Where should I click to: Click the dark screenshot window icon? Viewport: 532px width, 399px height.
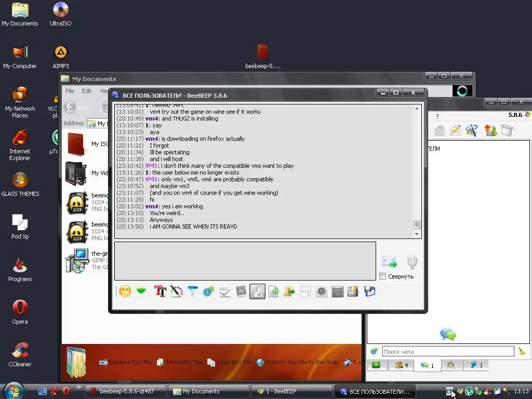[x=337, y=291]
